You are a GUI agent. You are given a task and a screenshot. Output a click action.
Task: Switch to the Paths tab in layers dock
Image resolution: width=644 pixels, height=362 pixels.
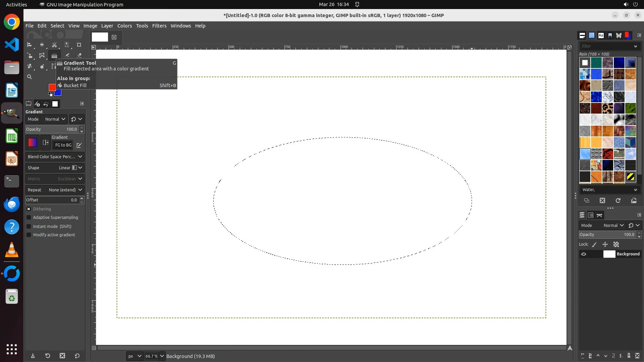(x=599, y=215)
